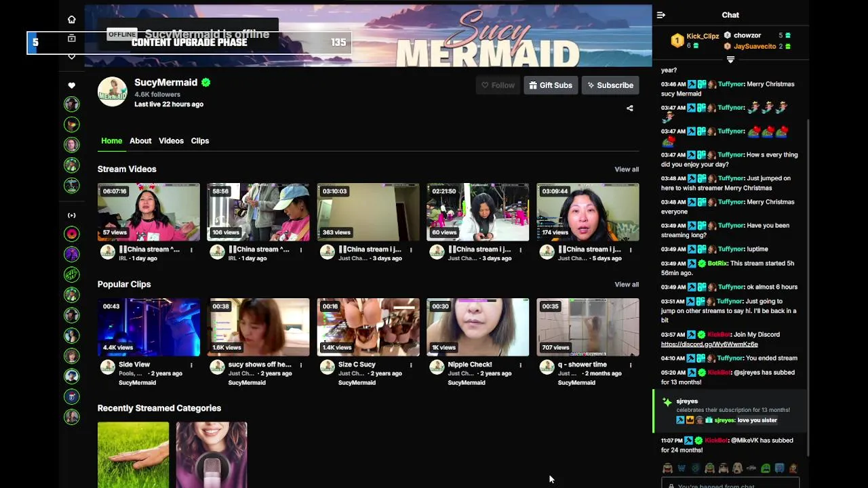Open Browse icon in left sidebar
The image size is (868, 488).
72,39
